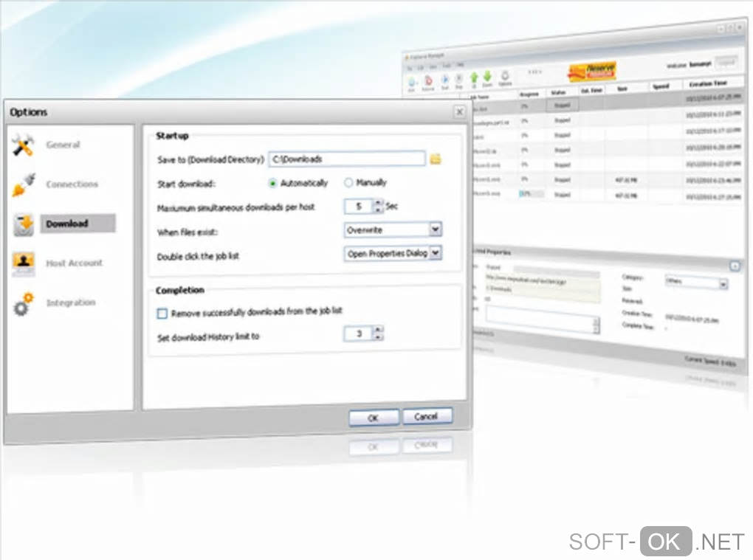
Task: Click Start icon in main window toolbar
Action: 445,81
